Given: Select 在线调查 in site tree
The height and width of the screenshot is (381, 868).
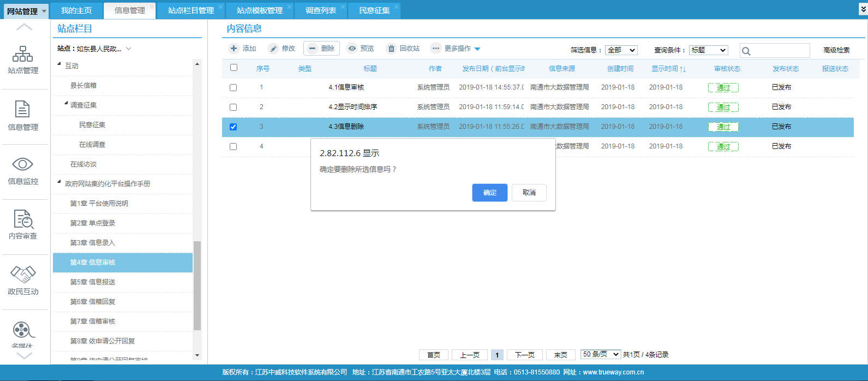Looking at the screenshot, I should tap(92, 145).
